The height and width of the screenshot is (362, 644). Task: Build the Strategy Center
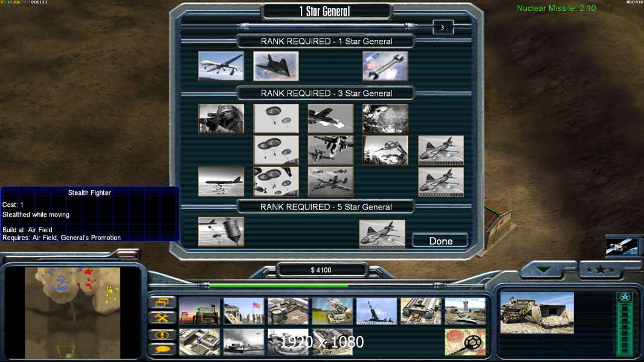coord(199,342)
